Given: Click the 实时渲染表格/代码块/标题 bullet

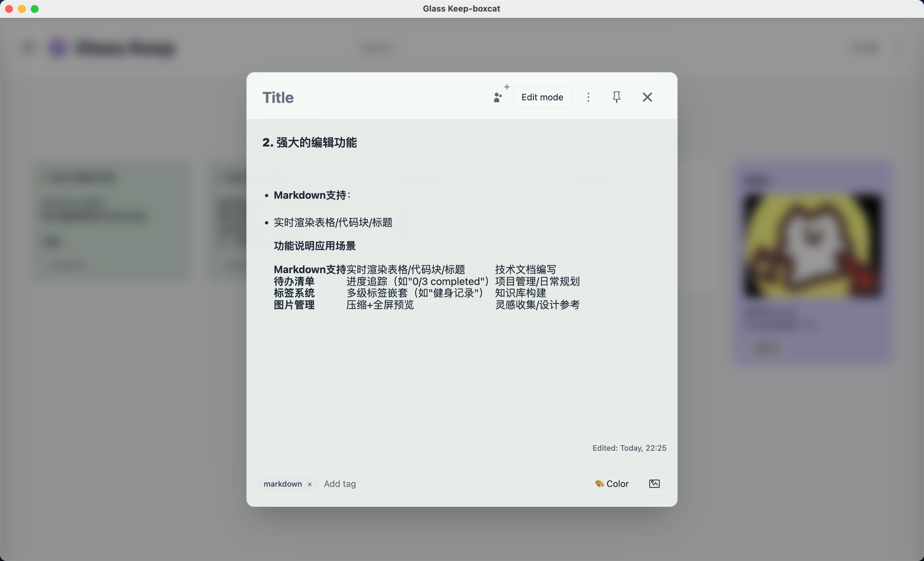Looking at the screenshot, I should [333, 222].
